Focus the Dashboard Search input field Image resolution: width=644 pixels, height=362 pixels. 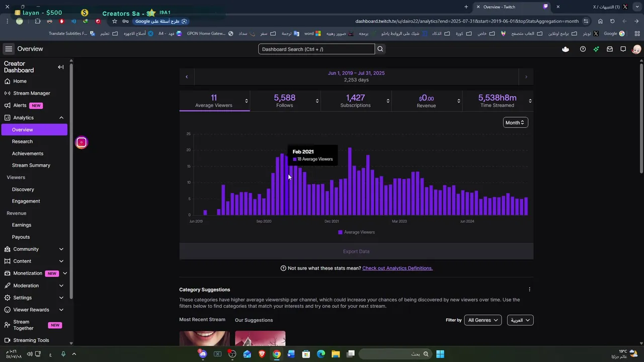pyautogui.click(x=316, y=49)
